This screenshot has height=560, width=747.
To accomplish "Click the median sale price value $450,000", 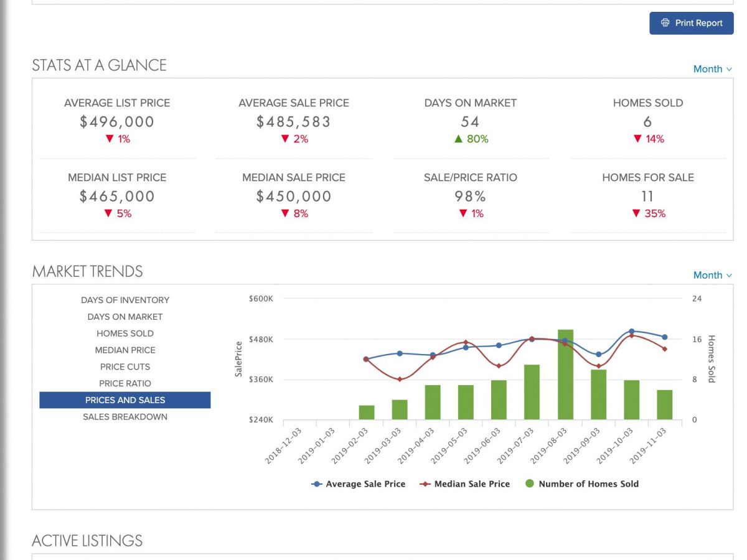I will click(294, 197).
